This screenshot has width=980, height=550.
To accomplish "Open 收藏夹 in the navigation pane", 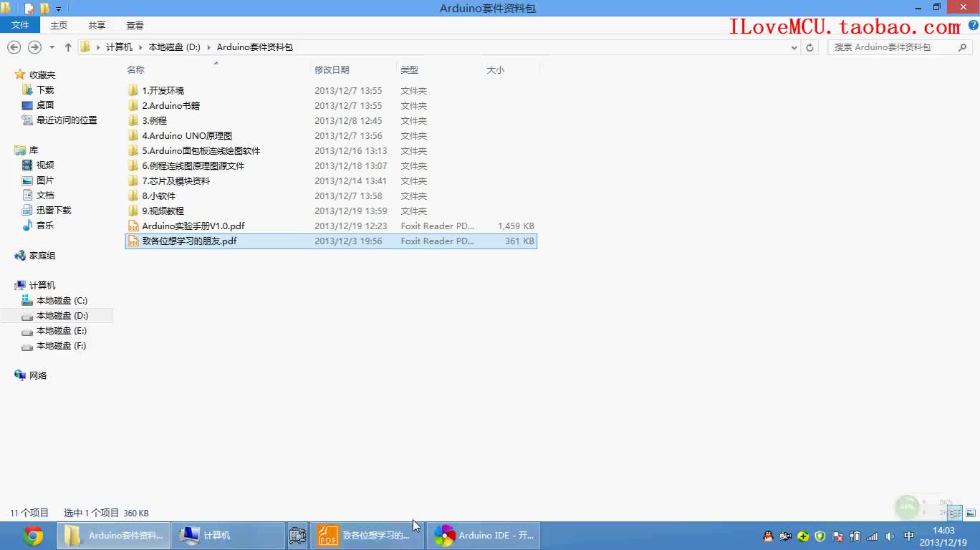I will coord(42,74).
